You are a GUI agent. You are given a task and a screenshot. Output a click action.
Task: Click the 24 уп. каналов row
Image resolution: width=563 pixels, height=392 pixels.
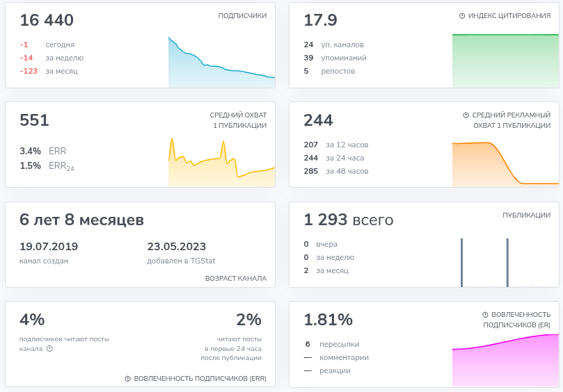click(333, 44)
